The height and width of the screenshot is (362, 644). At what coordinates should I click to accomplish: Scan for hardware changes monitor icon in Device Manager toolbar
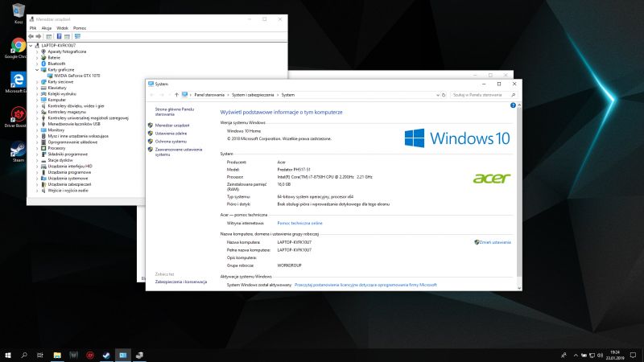[x=77, y=36]
